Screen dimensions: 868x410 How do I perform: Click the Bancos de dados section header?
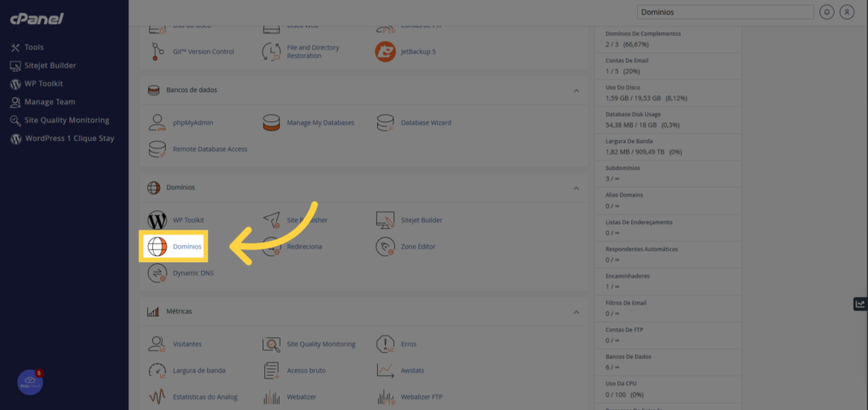point(363,90)
